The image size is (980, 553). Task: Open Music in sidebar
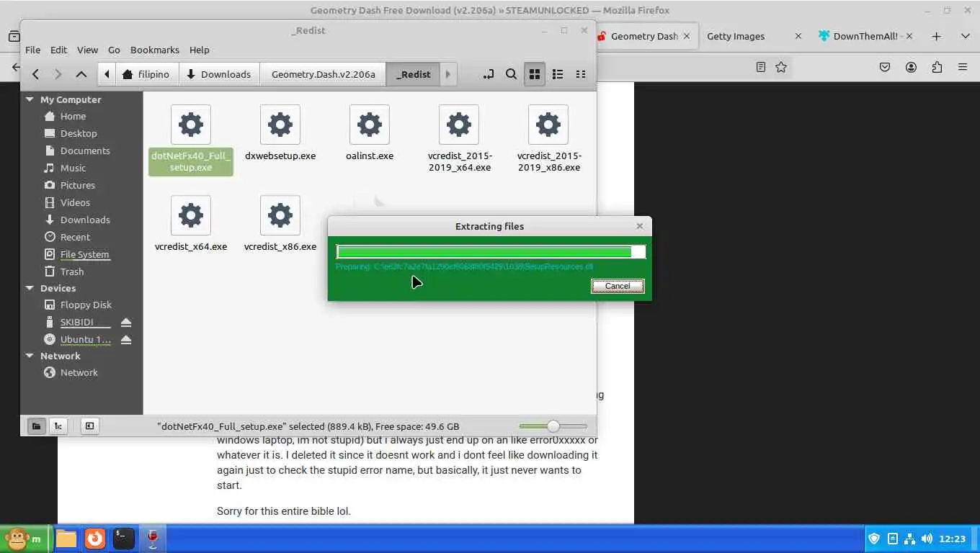pyautogui.click(x=73, y=168)
